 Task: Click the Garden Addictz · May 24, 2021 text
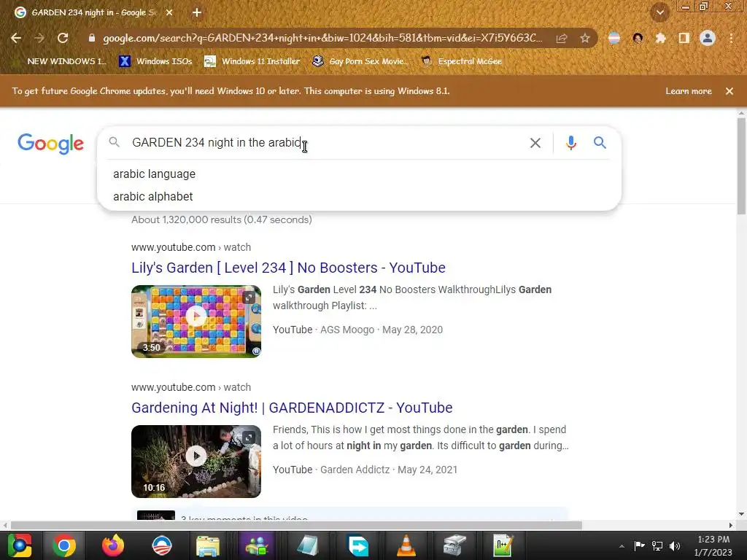click(389, 470)
